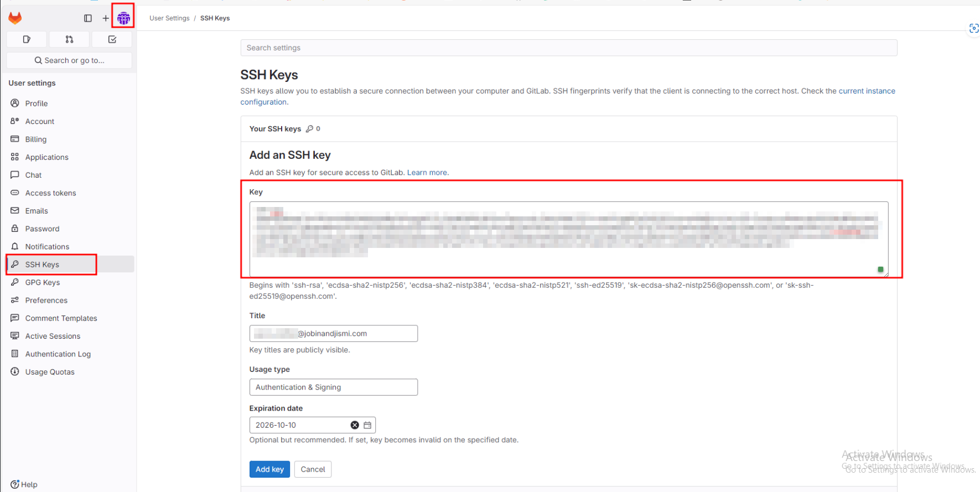
Task: Follow the Learn more link
Action: (x=427, y=173)
